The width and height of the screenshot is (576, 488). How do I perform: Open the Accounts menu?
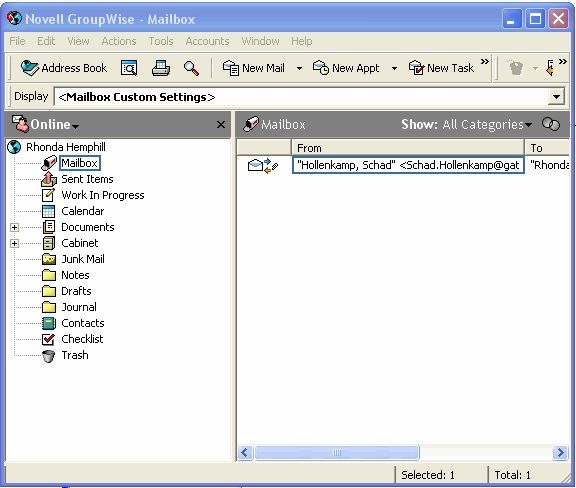207,41
